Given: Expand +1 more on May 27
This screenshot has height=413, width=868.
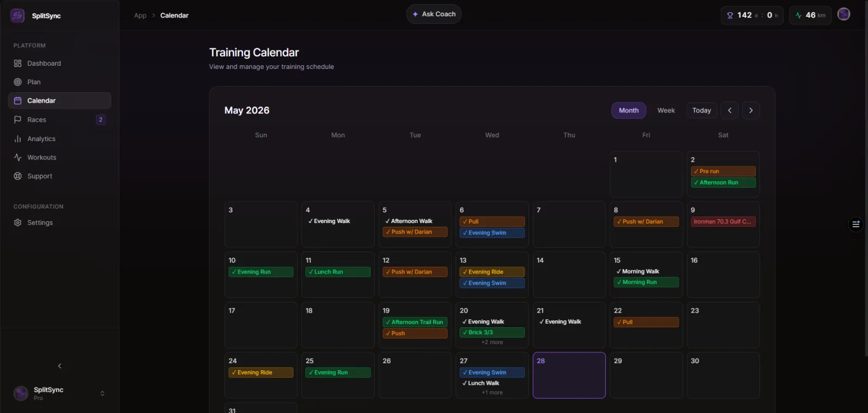Looking at the screenshot, I should pos(492,392).
